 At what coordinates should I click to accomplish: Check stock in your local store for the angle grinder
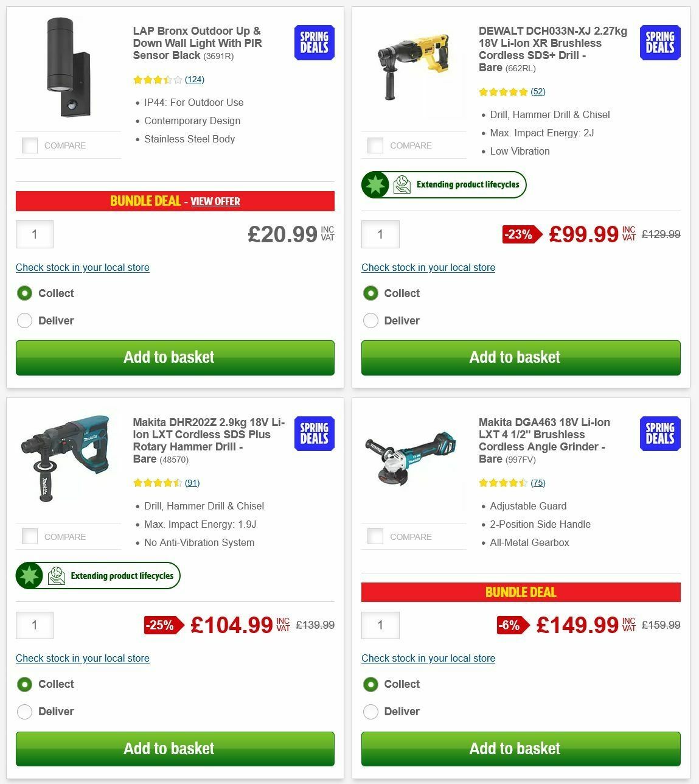(428, 658)
